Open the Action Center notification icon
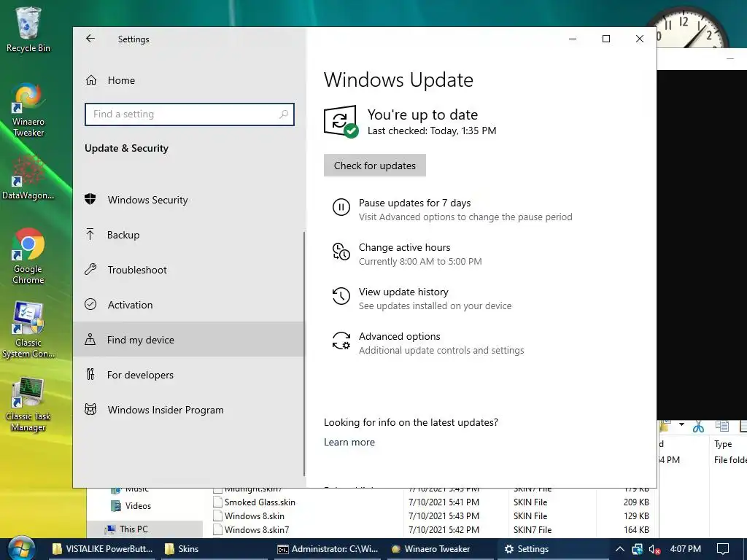The width and height of the screenshot is (747, 560). [723, 549]
